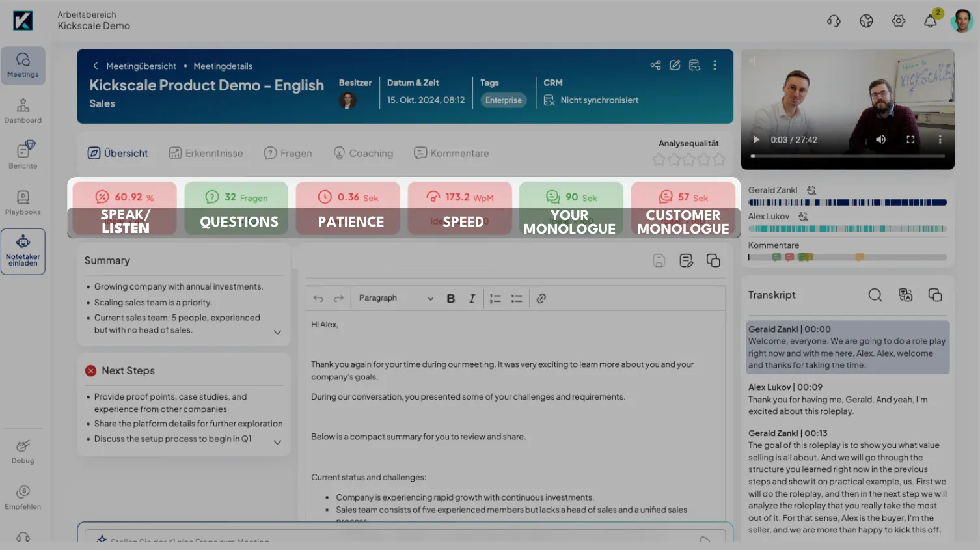Switch to the Kommentare tab
The image size is (980, 550).
click(452, 153)
